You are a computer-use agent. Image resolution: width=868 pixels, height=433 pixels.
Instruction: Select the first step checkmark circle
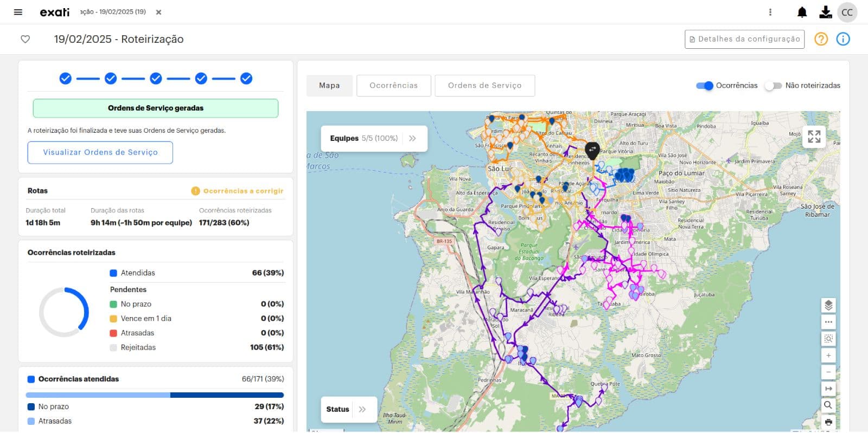point(65,79)
